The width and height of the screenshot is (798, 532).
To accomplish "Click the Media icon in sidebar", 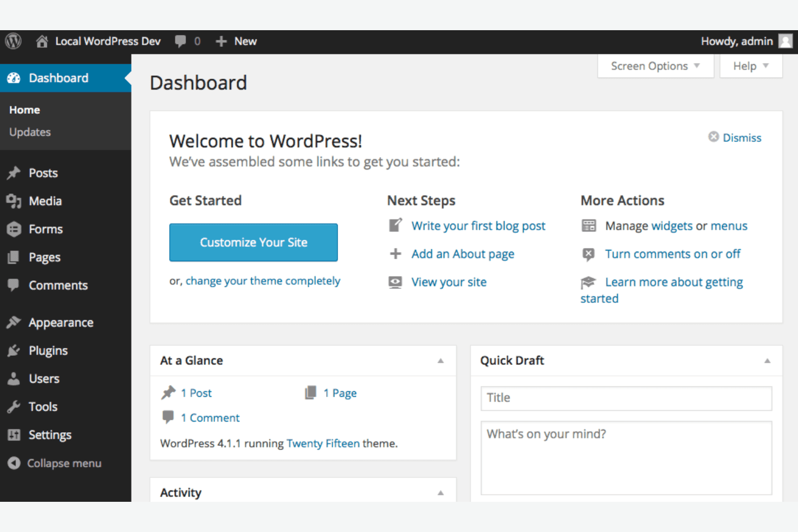I will (x=14, y=201).
